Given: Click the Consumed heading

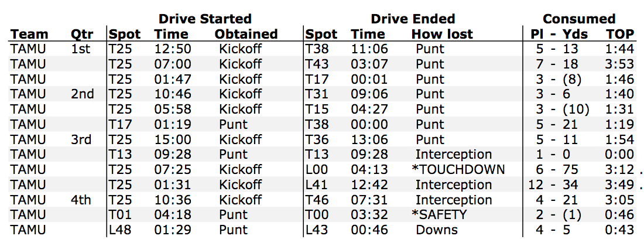Looking at the screenshot, I should (x=579, y=19).
